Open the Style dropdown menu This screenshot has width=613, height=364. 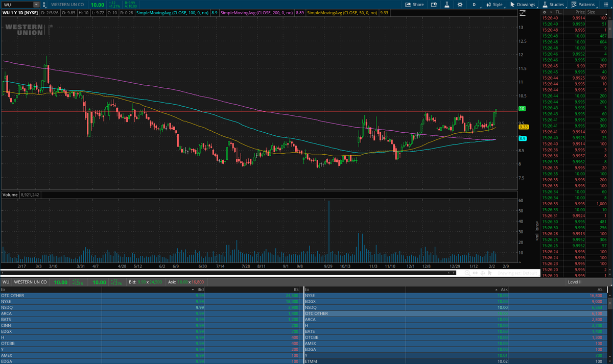coord(494,4)
